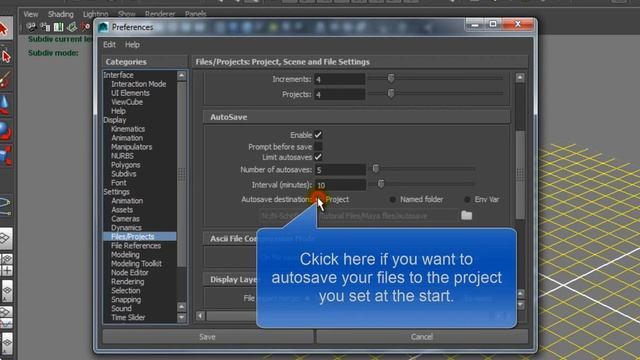Viewport: 640px width, 360px height.
Task: Collapse the AutoSave section header
Action: pyautogui.click(x=356, y=117)
